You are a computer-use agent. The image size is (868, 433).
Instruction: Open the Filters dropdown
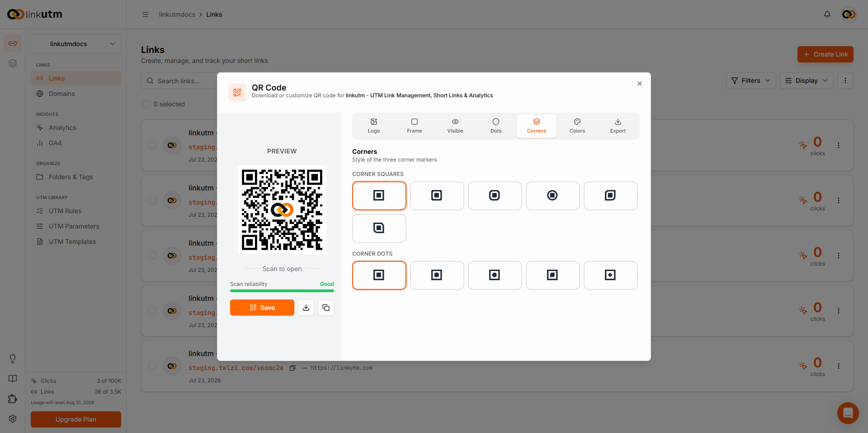(751, 81)
